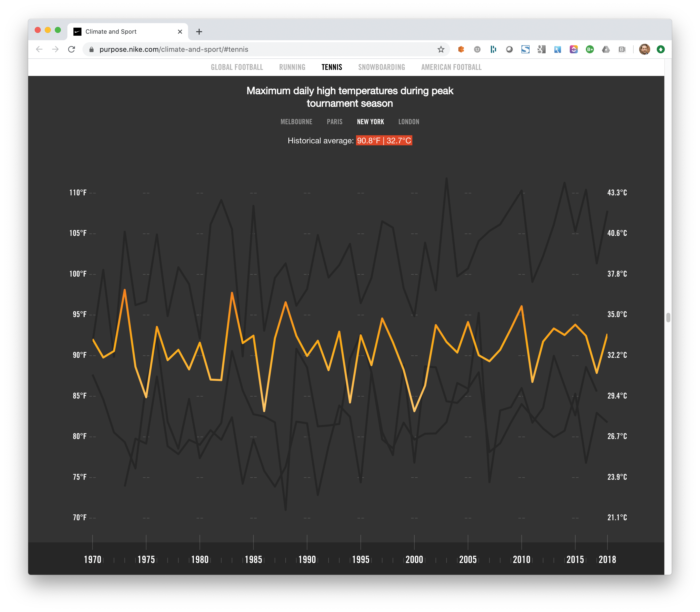Show the Paris temperature line
Viewport: 700px width, 612px height.
point(334,122)
